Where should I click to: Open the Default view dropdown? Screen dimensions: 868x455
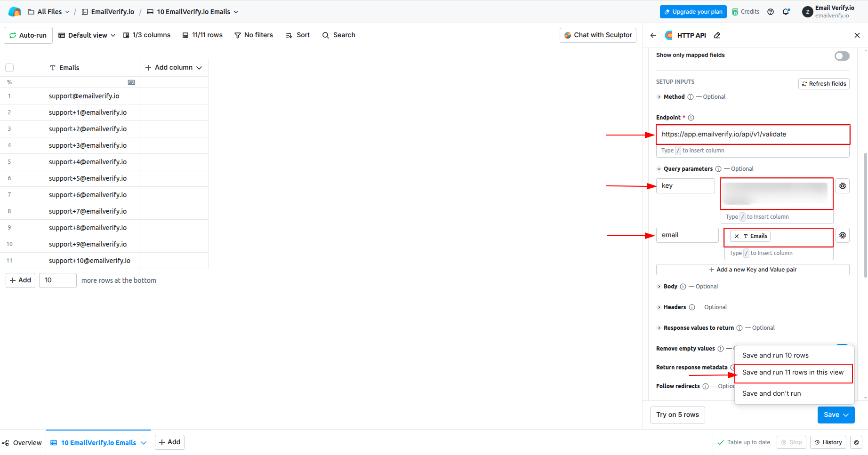pos(87,35)
